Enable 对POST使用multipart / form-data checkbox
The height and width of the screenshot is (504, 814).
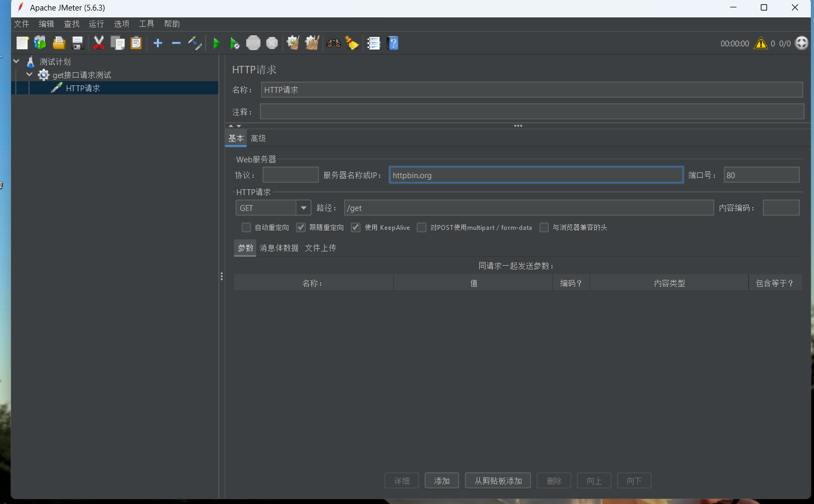(x=421, y=227)
